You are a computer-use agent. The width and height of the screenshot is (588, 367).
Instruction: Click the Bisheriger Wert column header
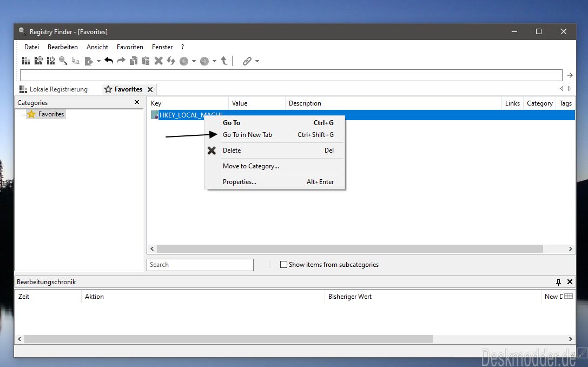click(x=433, y=297)
